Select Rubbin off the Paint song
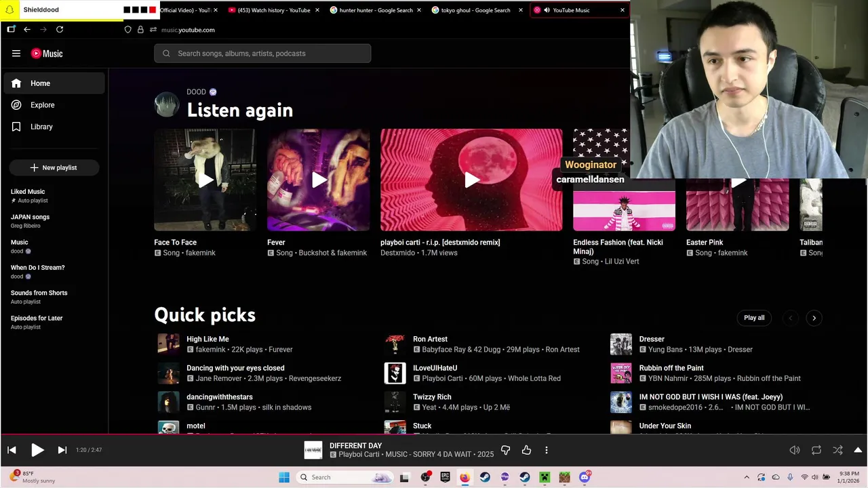 tap(671, 368)
